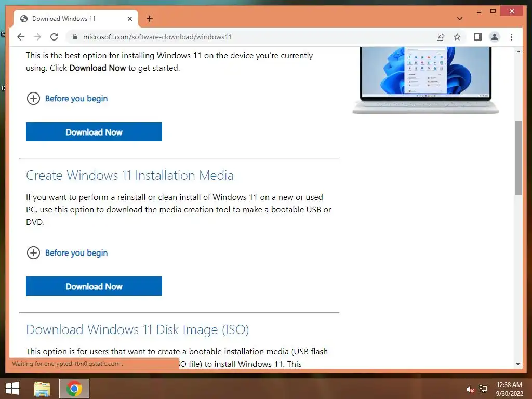Click the scrollbar up arrow
This screenshot has height=399, width=532.
point(518,51)
